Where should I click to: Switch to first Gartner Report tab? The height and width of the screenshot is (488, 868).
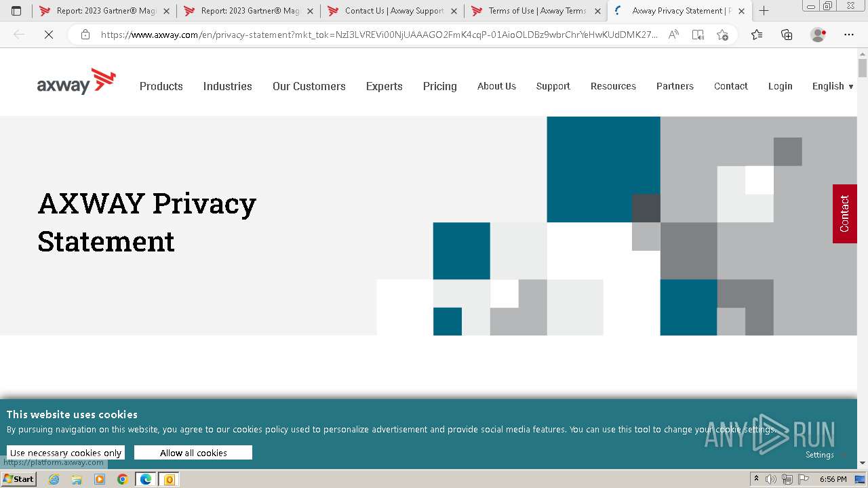coord(104,11)
